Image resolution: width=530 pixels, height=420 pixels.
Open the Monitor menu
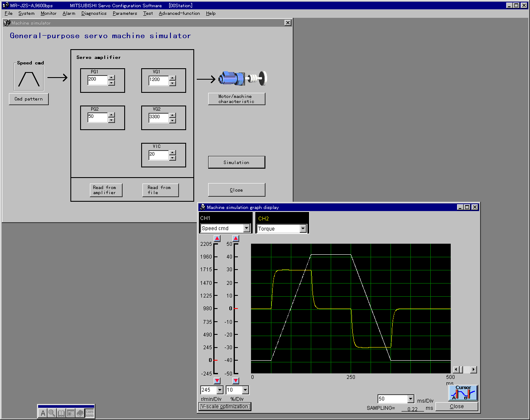pyautogui.click(x=48, y=13)
